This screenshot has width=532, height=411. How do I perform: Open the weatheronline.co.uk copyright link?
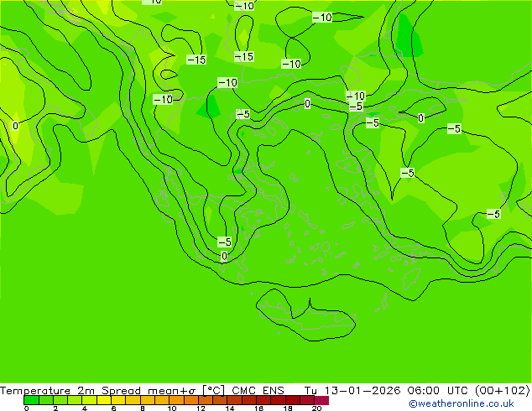[x=462, y=403]
